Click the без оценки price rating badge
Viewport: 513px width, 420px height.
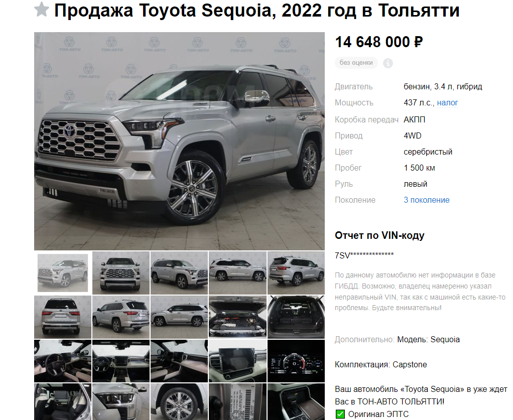[356, 63]
